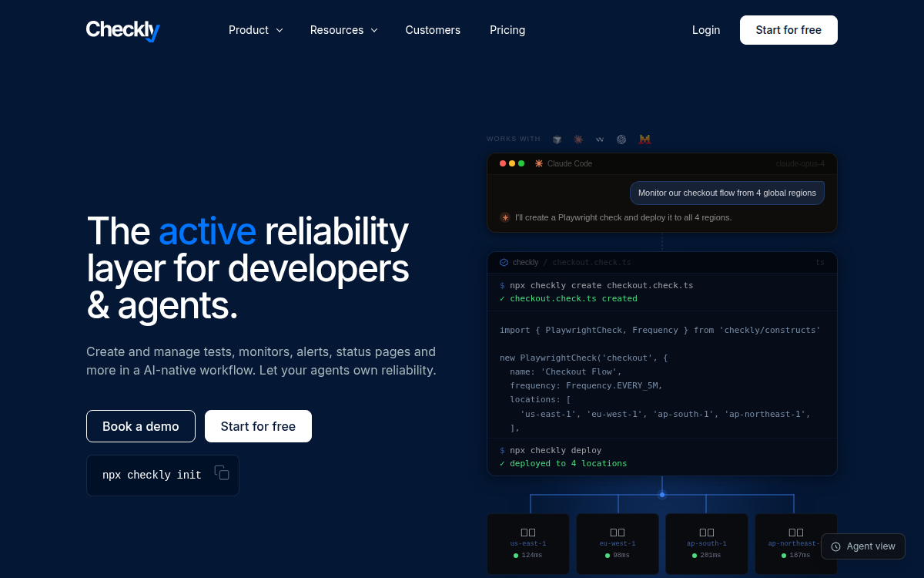
Task: Click the green status dot next to 98ms
Action: pos(608,555)
